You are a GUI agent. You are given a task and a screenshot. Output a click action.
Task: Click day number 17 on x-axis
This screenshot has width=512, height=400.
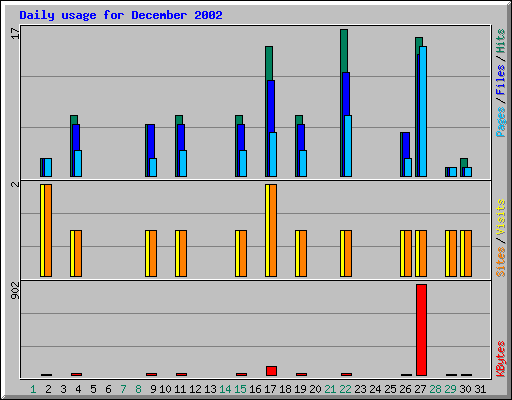(270, 389)
